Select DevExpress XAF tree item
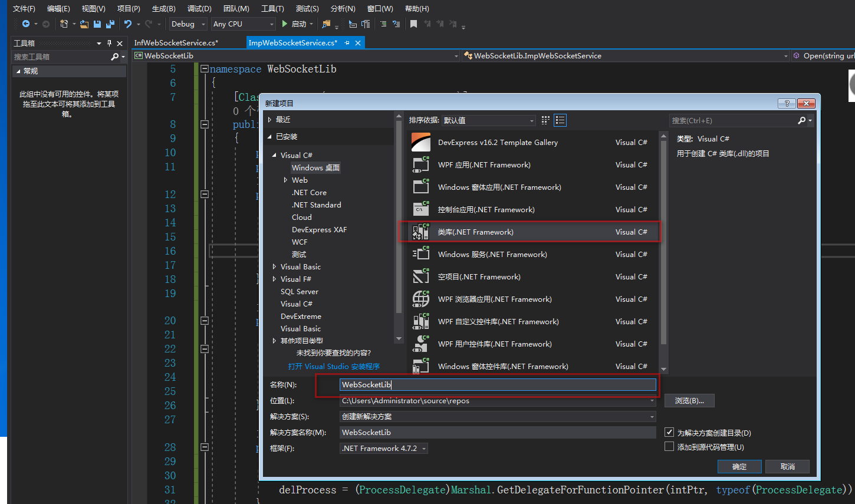 pyautogui.click(x=319, y=230)
